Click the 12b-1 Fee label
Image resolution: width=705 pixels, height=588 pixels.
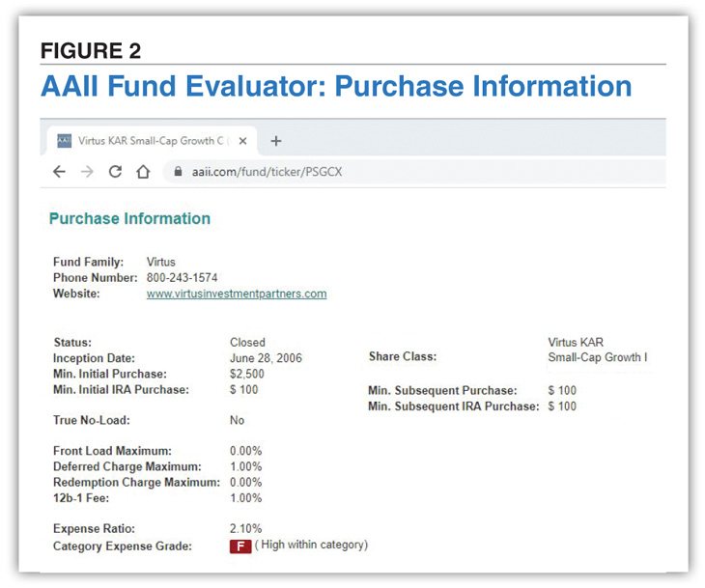[81, 498]
